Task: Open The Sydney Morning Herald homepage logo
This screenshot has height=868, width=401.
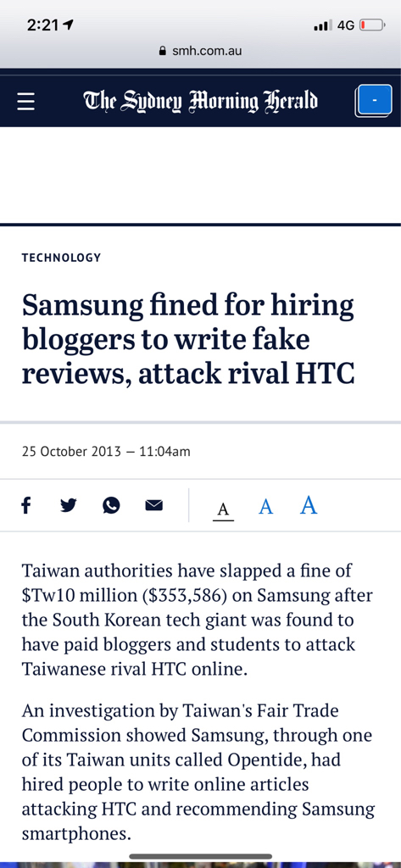Action: [200, 102]
